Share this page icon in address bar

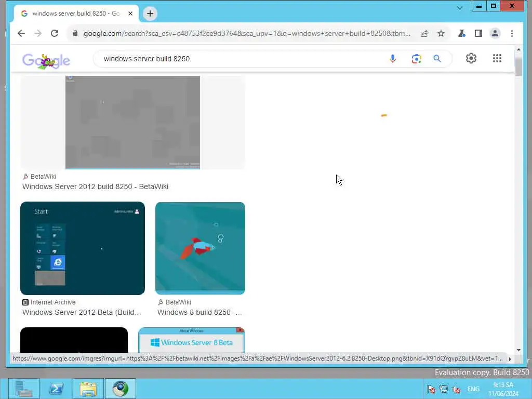pyautogui.click(x=424, y=33)
